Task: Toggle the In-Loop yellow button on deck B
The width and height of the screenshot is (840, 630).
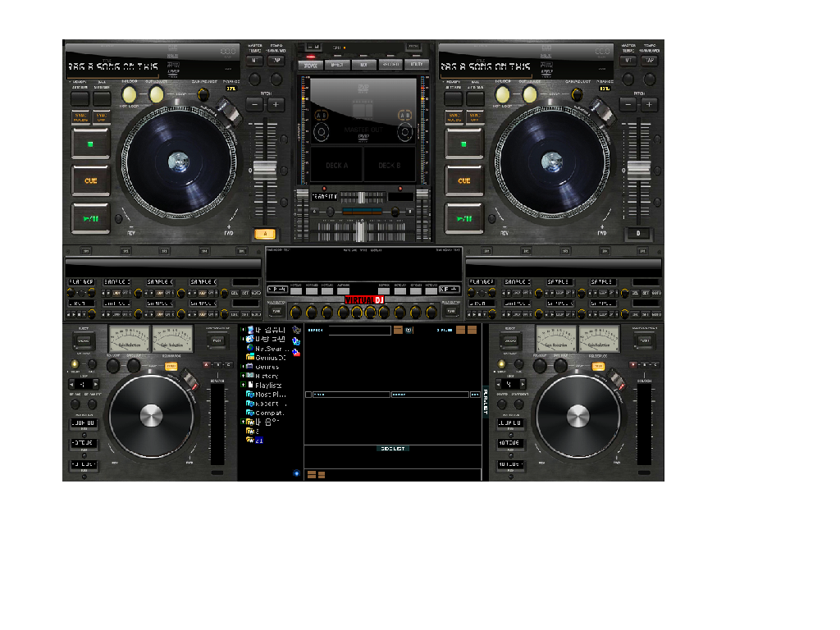Action: coord(503,94)
